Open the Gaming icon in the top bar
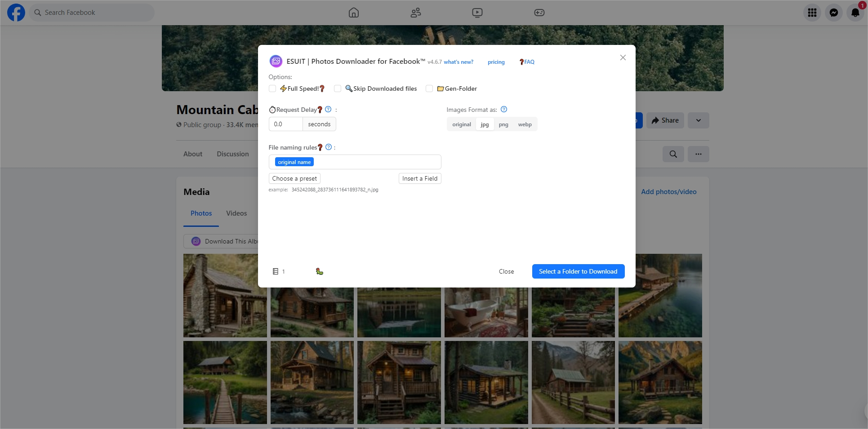The height and width of the screenshot is (429, 868). [539, 13]
